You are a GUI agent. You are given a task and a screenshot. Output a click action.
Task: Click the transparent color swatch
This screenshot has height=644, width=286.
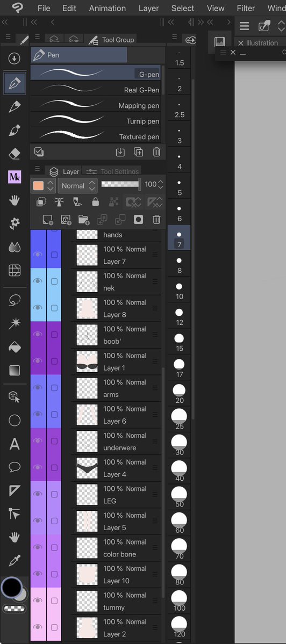coord(14,609)
